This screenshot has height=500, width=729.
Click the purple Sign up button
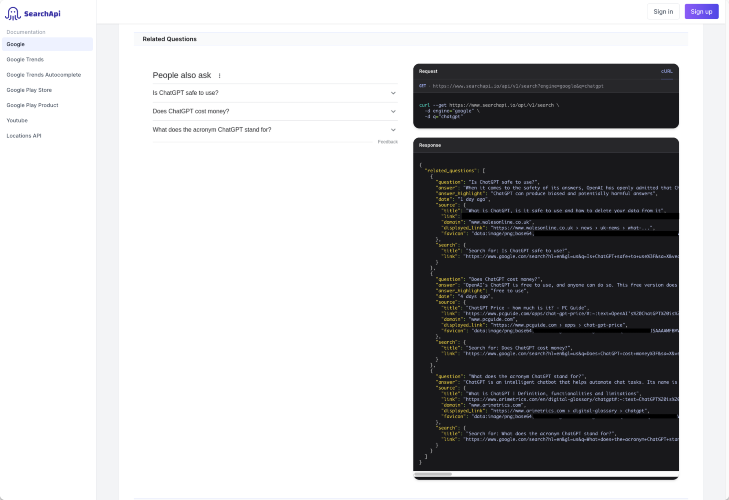pos(701,12)
